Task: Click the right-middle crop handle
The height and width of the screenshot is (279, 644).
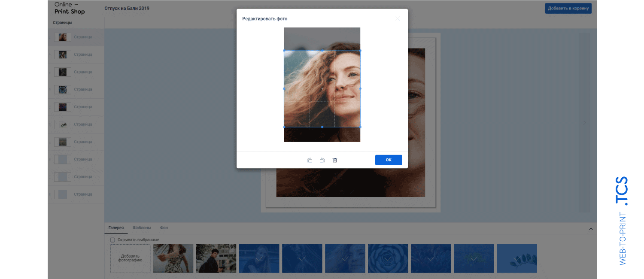Action: pyautogui.click(x=360, y=89)
